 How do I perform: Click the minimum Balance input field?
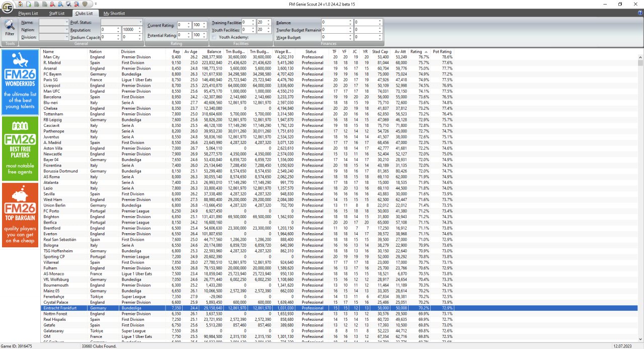click(334, 23)
